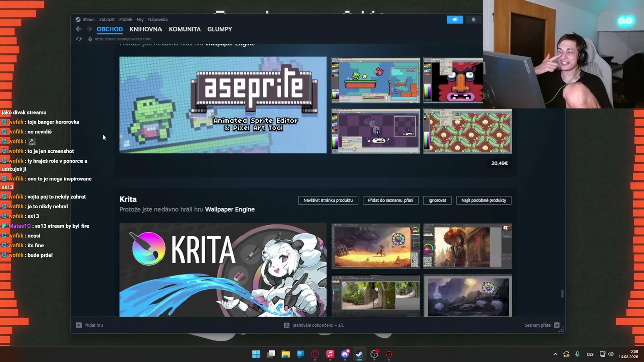The width and height of the screenshot is (644, 362).
Task: Click the Aseprite price 20,49€
Action: [x=499, y=163]
